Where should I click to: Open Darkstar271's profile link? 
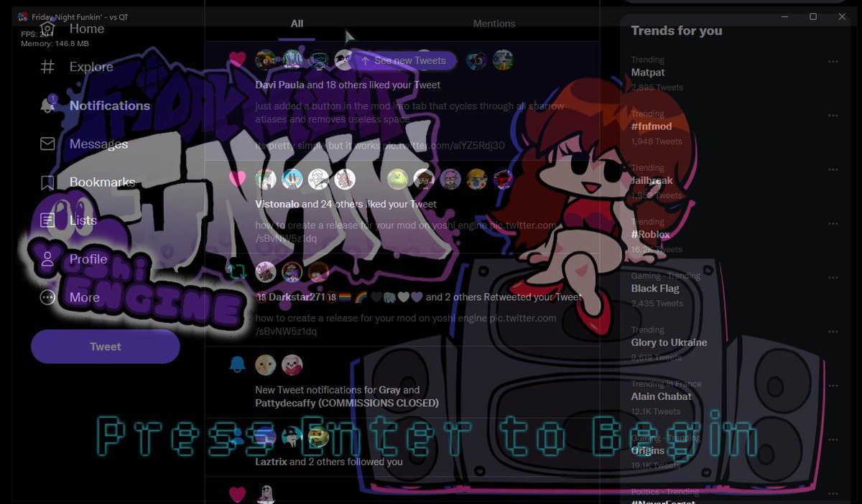pyautogui.click(x=296, y=297)
